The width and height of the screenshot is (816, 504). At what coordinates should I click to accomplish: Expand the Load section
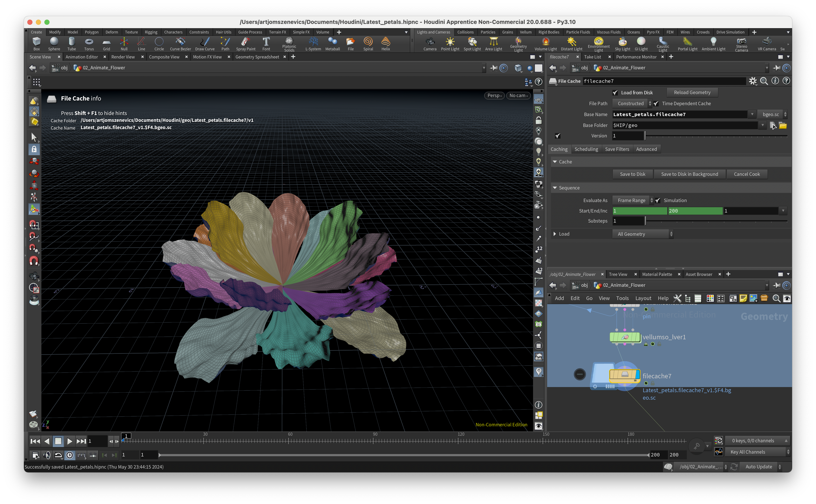555,234
